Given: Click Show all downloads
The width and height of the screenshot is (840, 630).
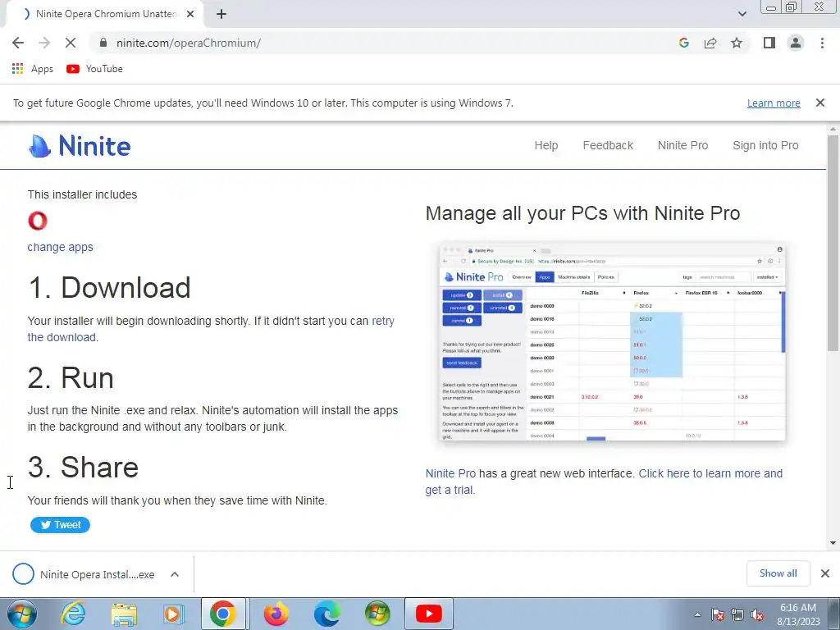Looking at the screenshot, I should coord(778,573).
